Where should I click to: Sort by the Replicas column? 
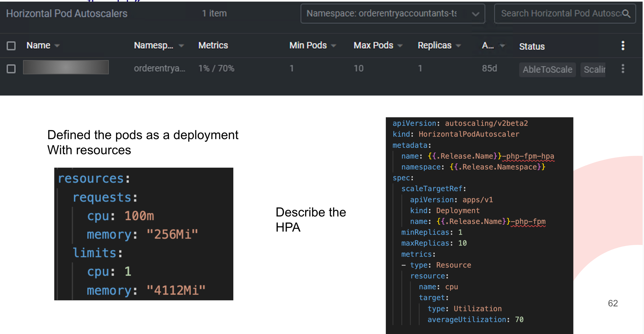click(x=439, y=46)
